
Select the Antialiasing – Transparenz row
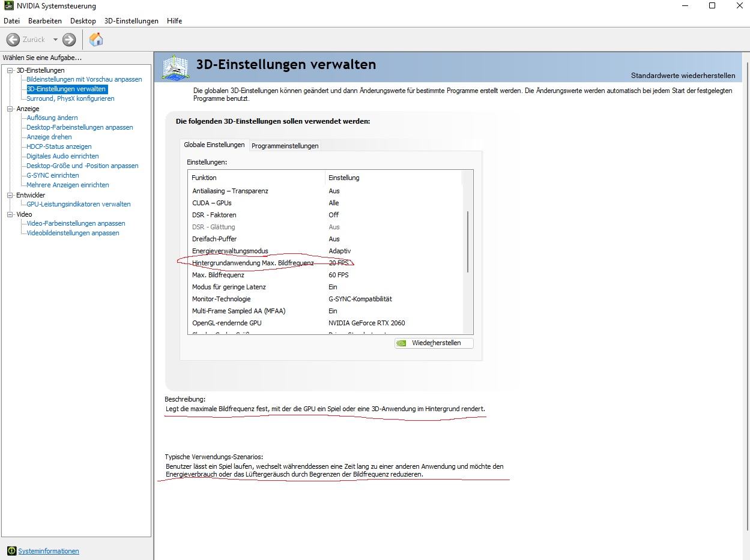(x=325, y=191)
